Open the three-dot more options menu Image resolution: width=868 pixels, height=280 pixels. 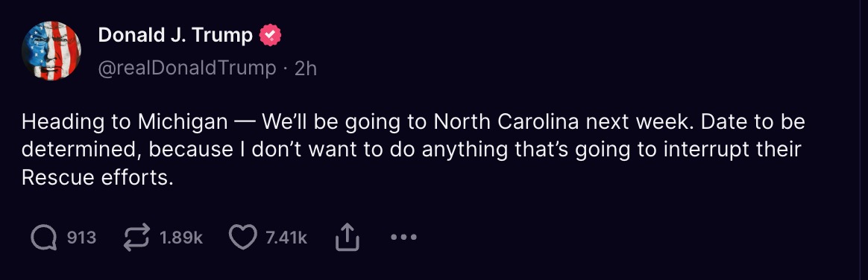tap(403, 238)
